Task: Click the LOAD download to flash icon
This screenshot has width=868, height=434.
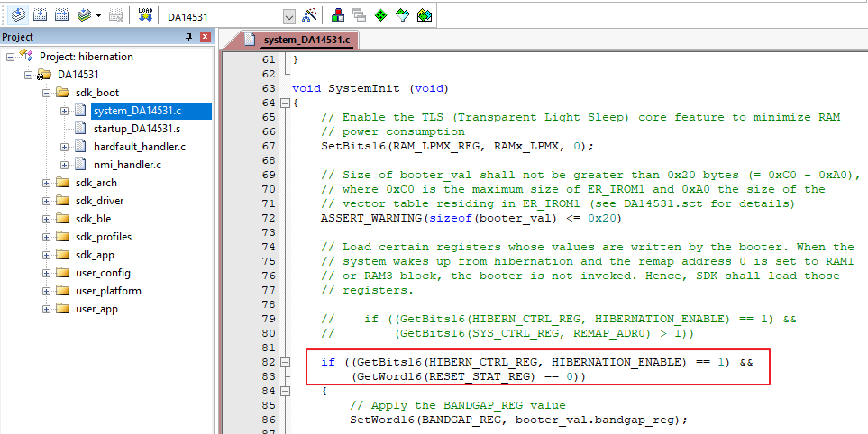Action: (x=145, y=15)
